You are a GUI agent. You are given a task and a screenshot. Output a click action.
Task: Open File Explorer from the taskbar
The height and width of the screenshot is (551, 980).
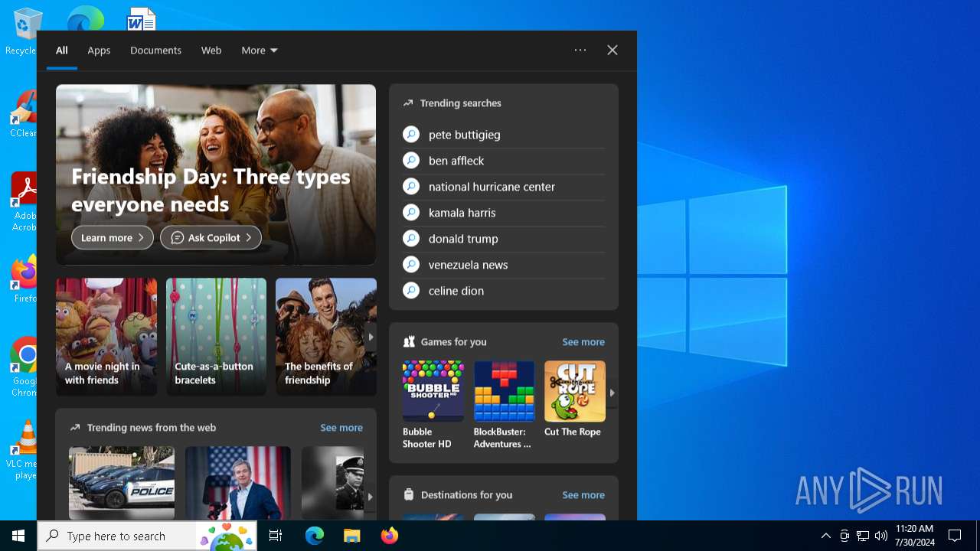(x=351, y=536)
